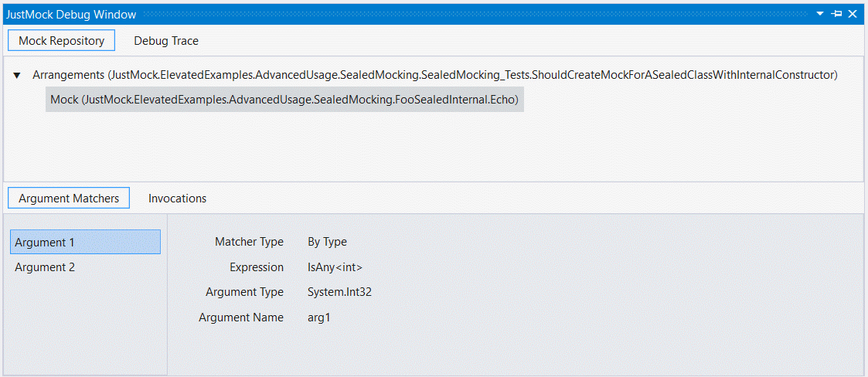
Task: Click the 'By Type' matcher type value
Action: click(327, 241)
